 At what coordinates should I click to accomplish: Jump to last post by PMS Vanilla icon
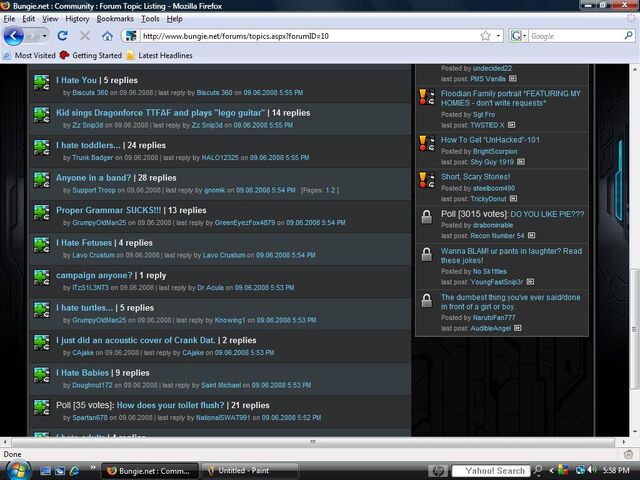pyautogui.click(x=513, y=79)
